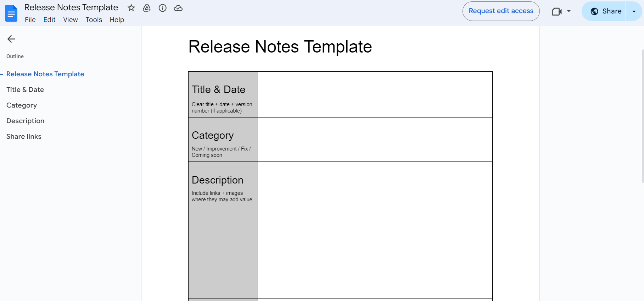Jump to Share links via outline

click(24, 136)
